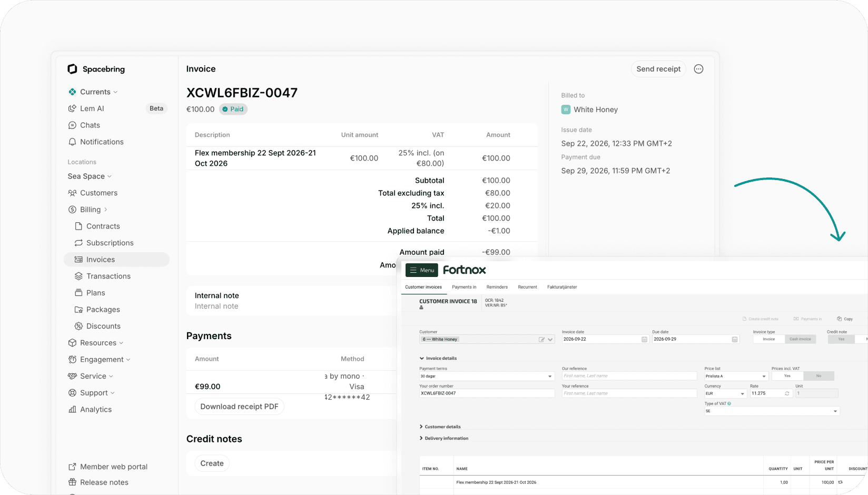This screenshot has height=495, width=868.
Task: Open Invoice date calendar icon in Fortnox
Action: click(x=644, y=340)
